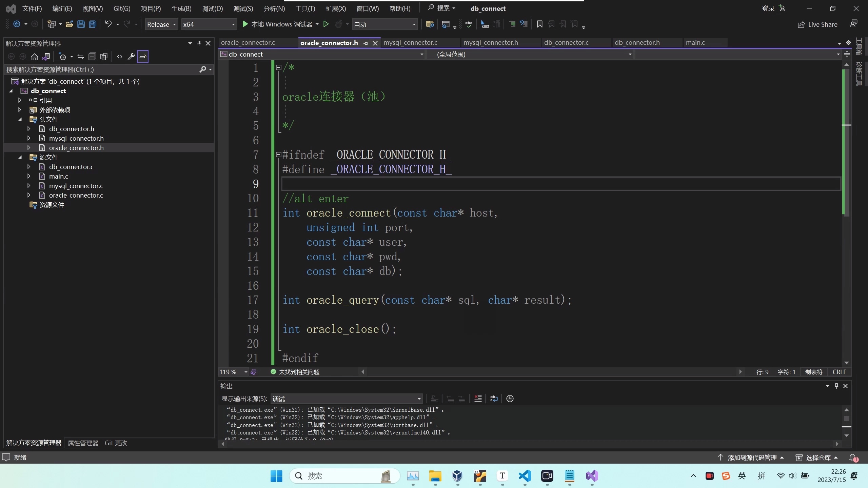Click the View Code angle-brackets icon
868x488 pixels.
pyautogui.click(x=120, y=57)
